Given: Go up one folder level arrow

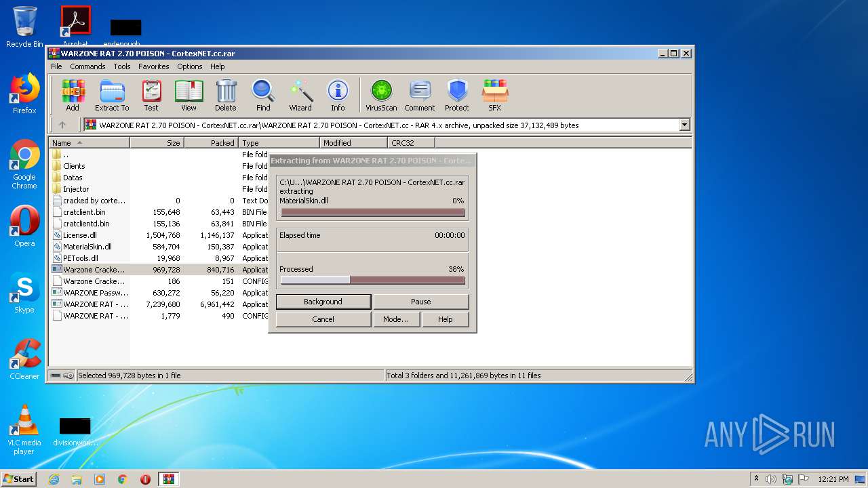Looking at the screenshot, I should click(x=62, y=125).
